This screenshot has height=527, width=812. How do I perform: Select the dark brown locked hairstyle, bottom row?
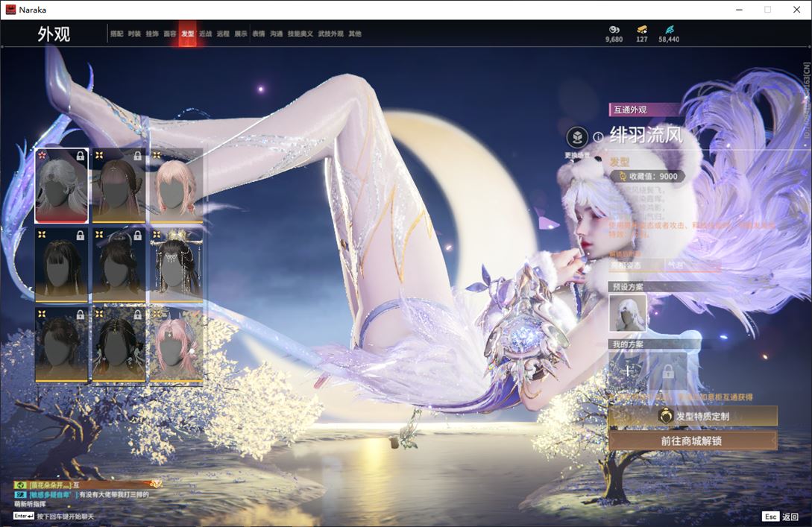(62, 345)
